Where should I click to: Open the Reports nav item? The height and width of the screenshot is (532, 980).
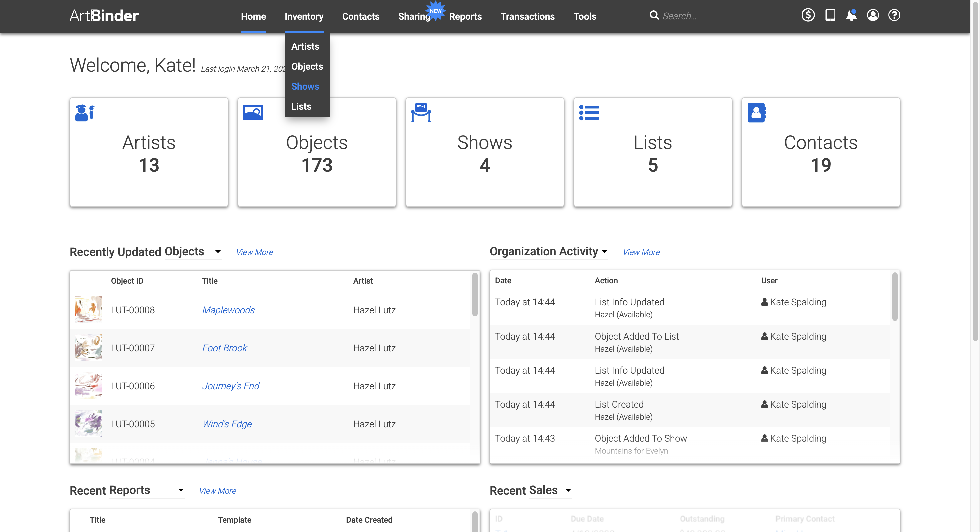pyautogui.click(x=465, y=16)
